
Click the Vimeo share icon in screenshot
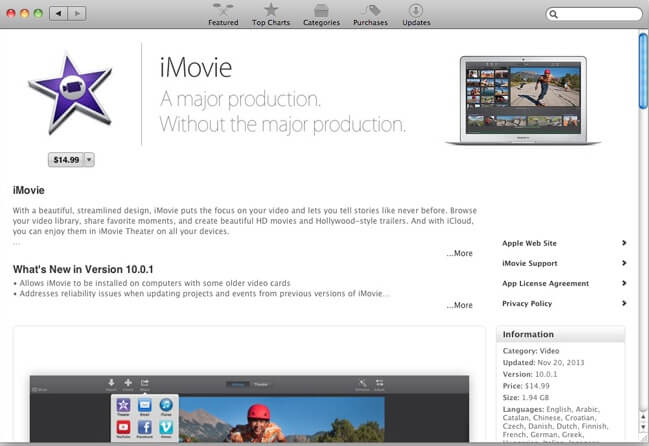pyautogui.click(x=166, y=427)
